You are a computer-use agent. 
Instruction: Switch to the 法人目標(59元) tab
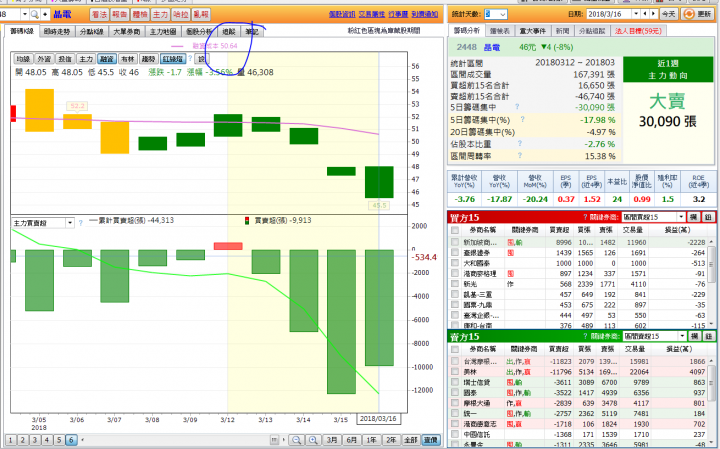click(x=638, y=31)
